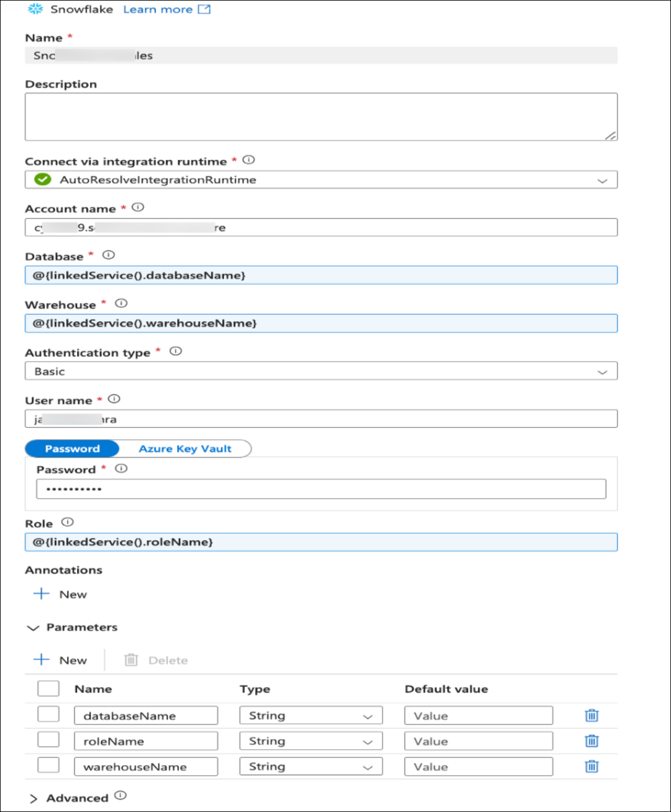This screenshot has width=671, height=812.
Task: Select the Password tab
Action: coord(72,449)
